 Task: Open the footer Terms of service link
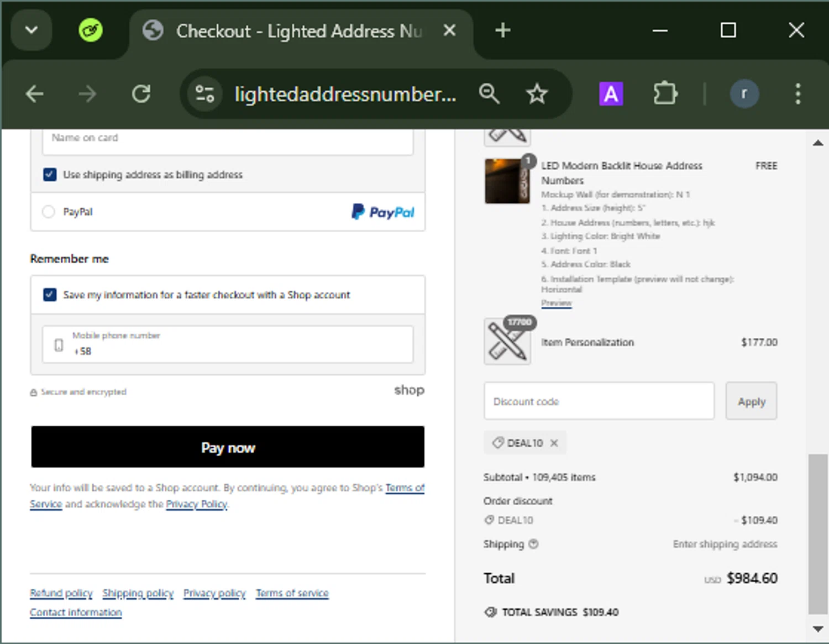292,593
